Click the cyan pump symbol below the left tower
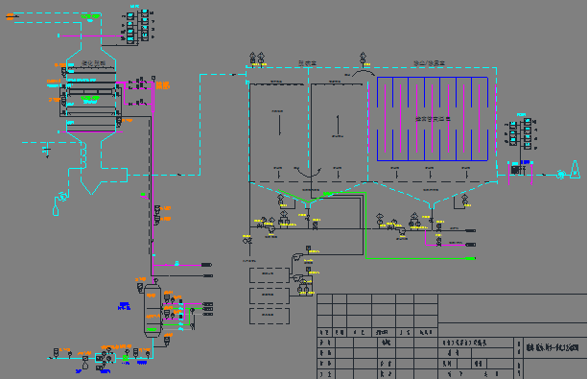The height and width of the screenshot is (379, 588). coord(62,196)
